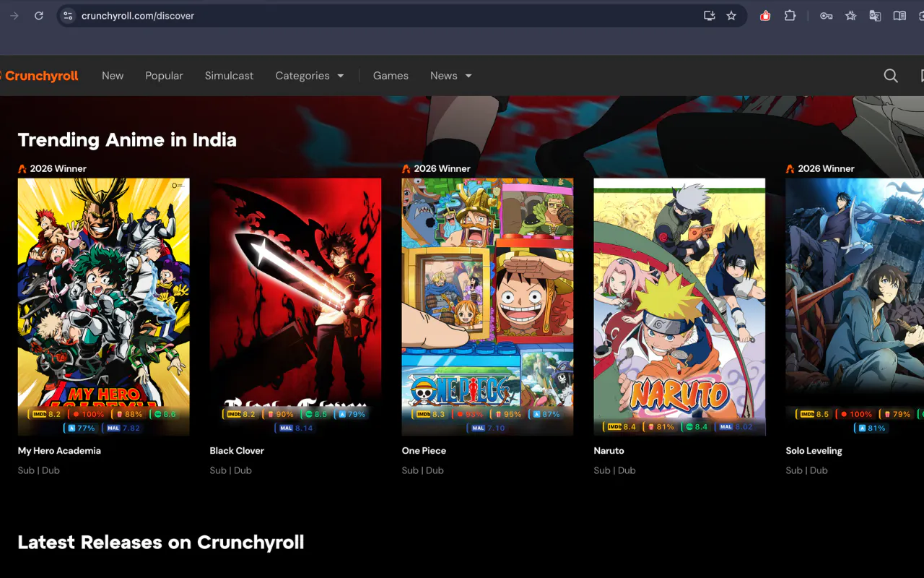The image size is (924, 578).
Task: Click Black Clover popcorn 90% badge
Action: [x=280, y=415]
